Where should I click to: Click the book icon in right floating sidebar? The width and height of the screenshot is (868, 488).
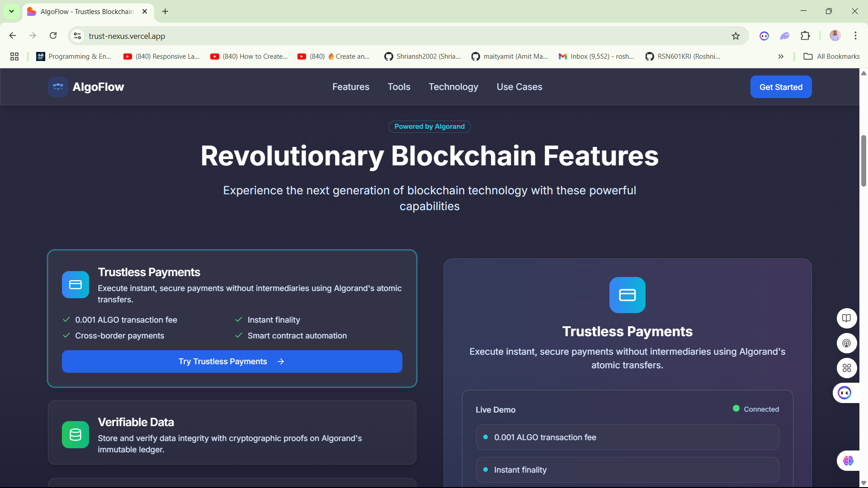(846, 318)
